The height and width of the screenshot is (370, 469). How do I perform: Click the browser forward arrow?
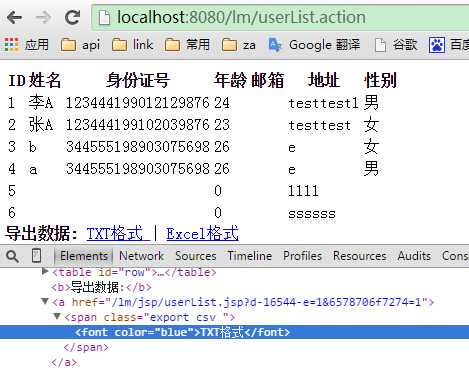point(43,17)
